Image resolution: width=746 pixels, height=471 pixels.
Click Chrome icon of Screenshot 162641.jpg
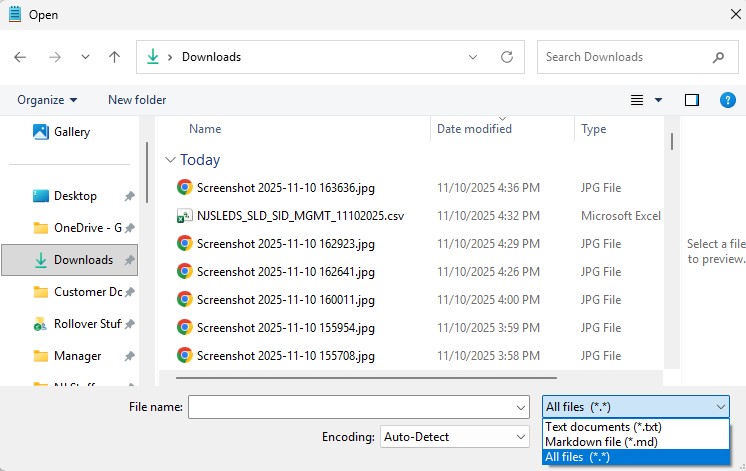coord(185,272)
